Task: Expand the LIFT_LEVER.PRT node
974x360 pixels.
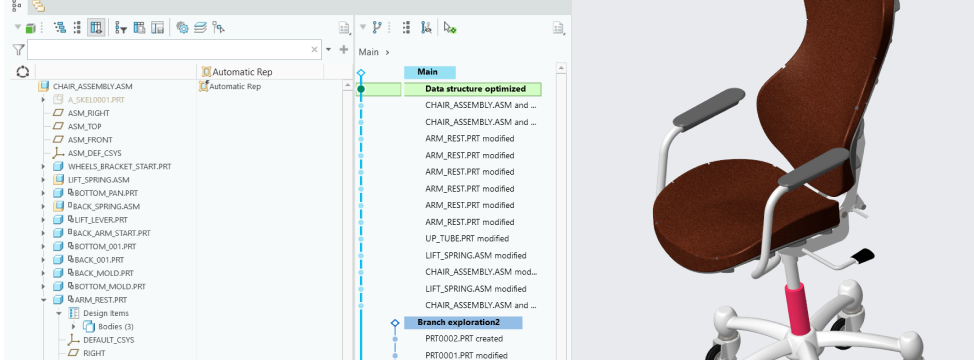Action: pyautogui.click(x=43, y=220)
